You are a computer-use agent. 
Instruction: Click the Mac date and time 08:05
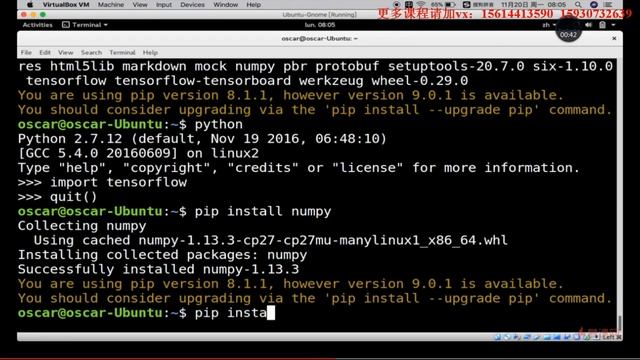coord(533,4)
